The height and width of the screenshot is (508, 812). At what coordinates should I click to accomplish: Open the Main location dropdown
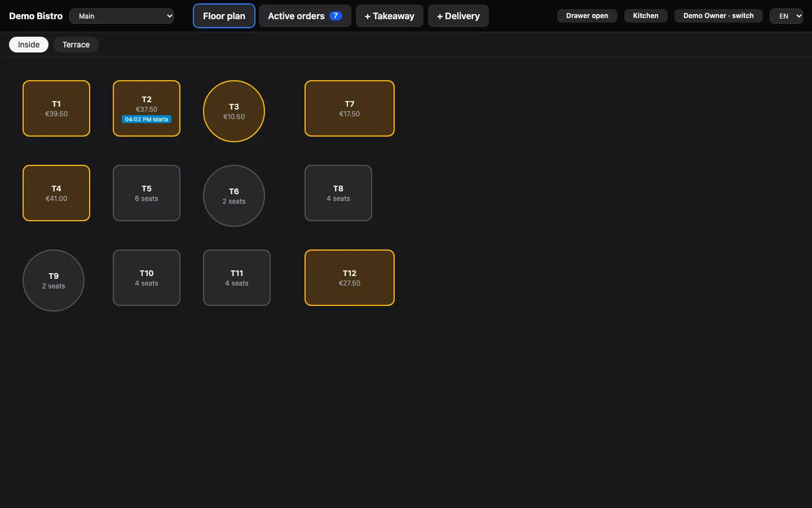121,16
